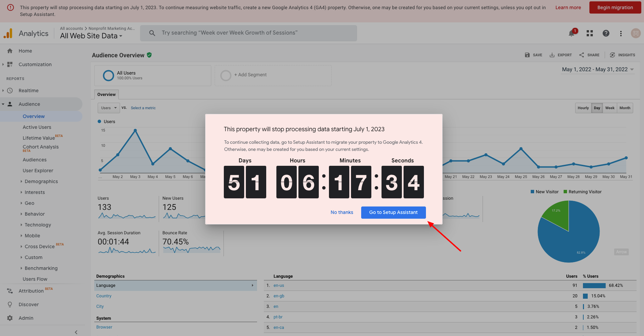Click the New Visitor legend swatch
644x336 pixels.
(x=532, y=192)
